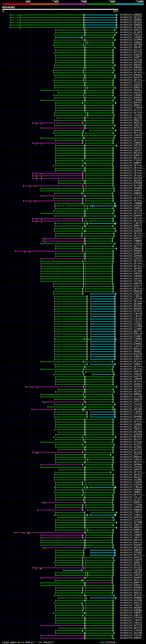Viewport: 146px width, 644px height.
Task: Open hit UniRef100_Q5QEB2
Action: point(131,15)
